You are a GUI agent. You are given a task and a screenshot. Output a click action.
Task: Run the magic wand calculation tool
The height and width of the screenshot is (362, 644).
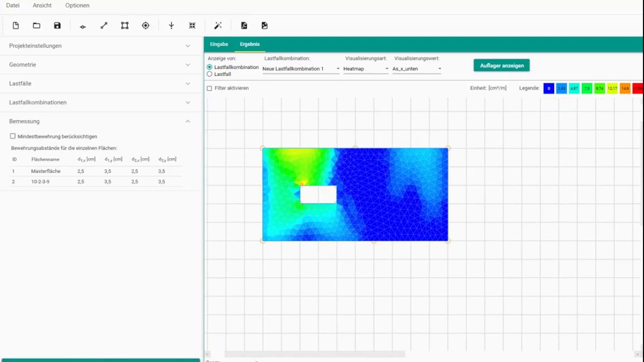point(218,26)
